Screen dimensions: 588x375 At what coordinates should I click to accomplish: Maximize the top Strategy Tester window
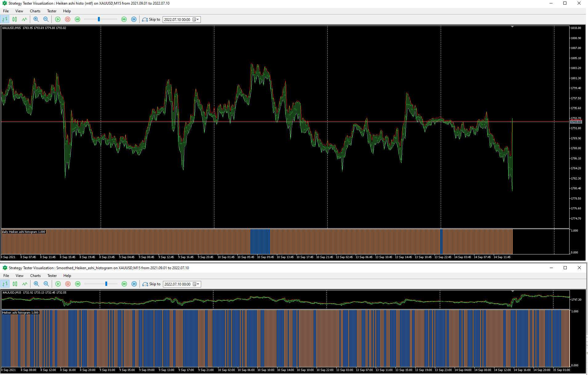(x=565, y=3)
